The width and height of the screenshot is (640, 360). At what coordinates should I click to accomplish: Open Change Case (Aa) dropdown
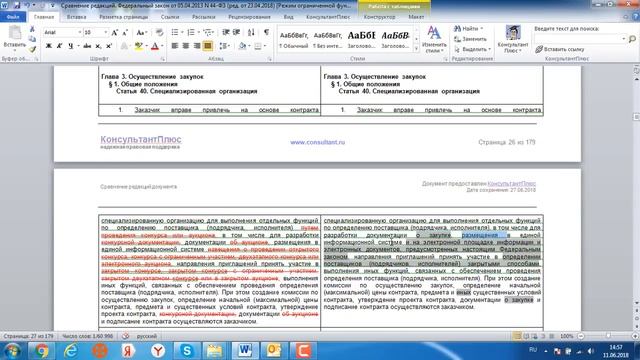141,32
